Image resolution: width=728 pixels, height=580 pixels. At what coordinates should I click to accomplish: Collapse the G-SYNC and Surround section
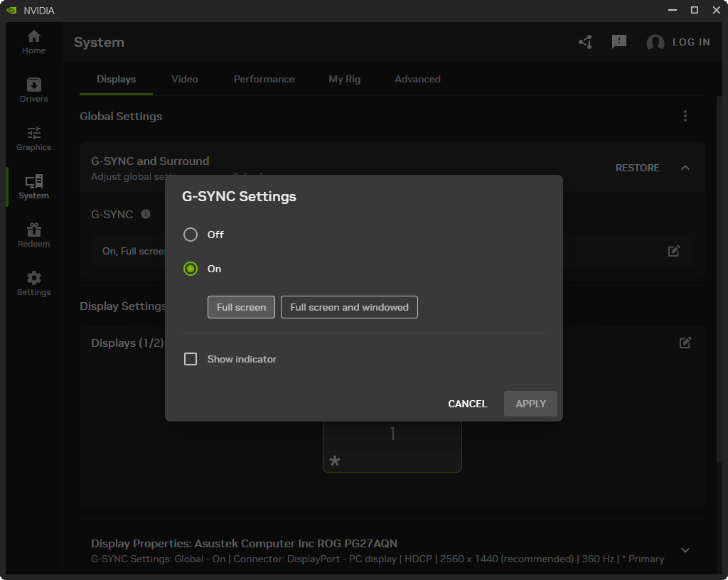tap(685, 168)
